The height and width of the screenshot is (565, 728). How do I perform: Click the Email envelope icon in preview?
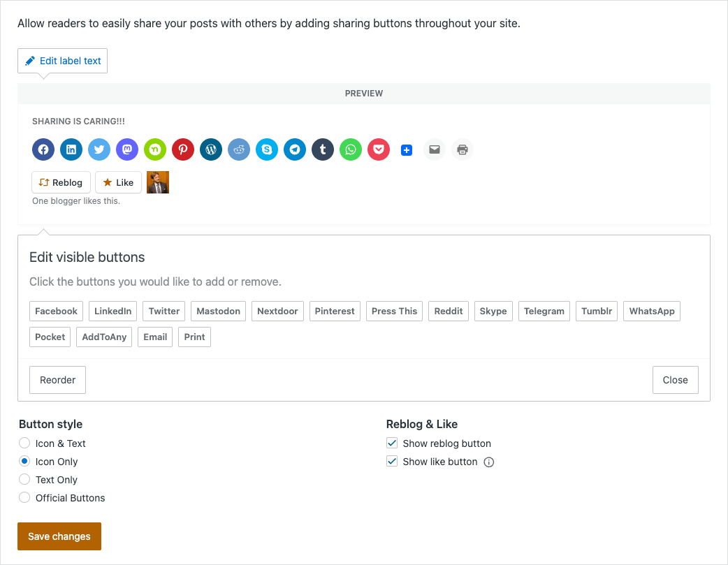(x=435, y=149)
